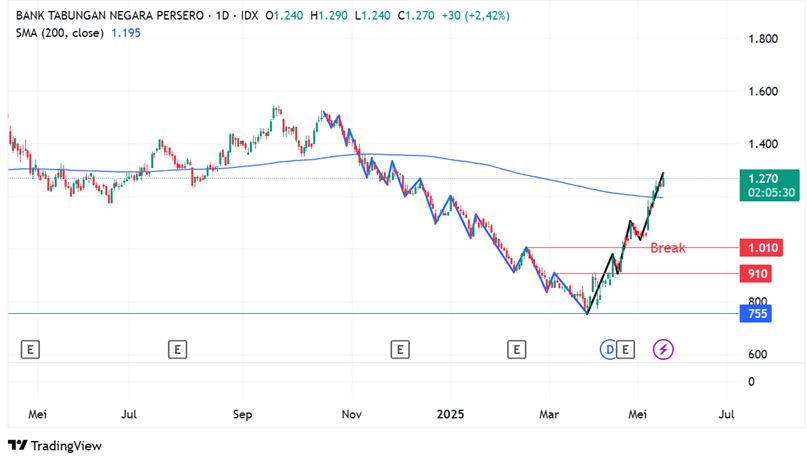Click the leftmost E earnings marker
Screen dimensions: 807x458
pyautogui.click(x=31, y=349)
